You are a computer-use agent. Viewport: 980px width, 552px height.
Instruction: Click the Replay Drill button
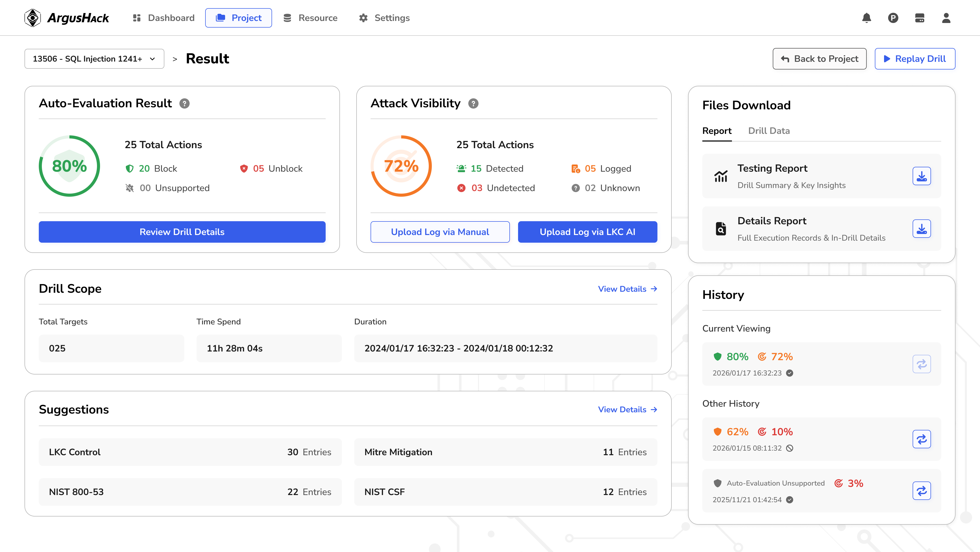915,59
